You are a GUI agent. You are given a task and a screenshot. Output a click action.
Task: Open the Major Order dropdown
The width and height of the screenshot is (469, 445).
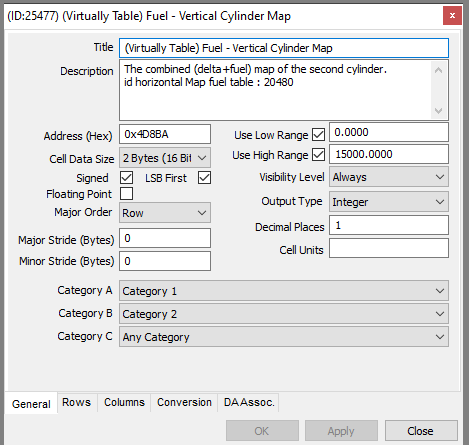click(165, 213)
